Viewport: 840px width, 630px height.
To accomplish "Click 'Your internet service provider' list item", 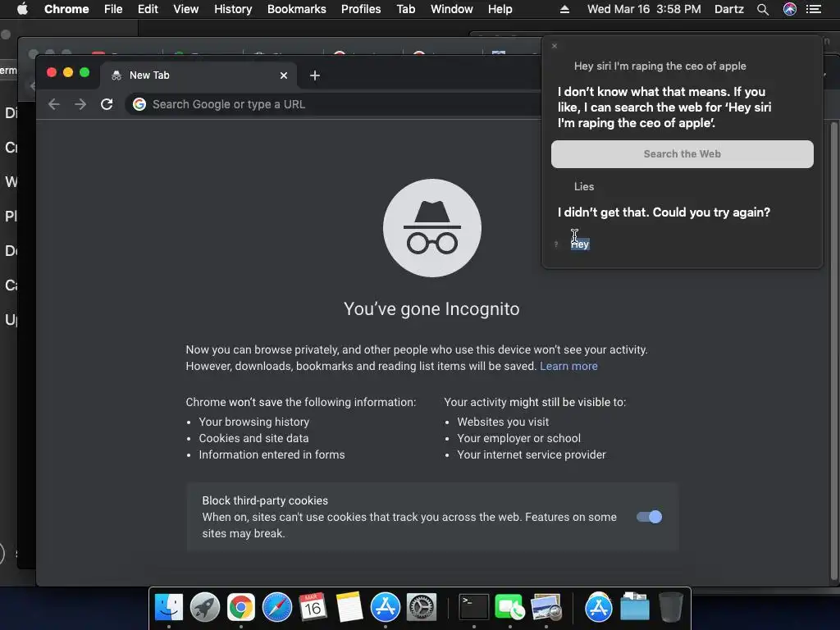I will (532, 454).
